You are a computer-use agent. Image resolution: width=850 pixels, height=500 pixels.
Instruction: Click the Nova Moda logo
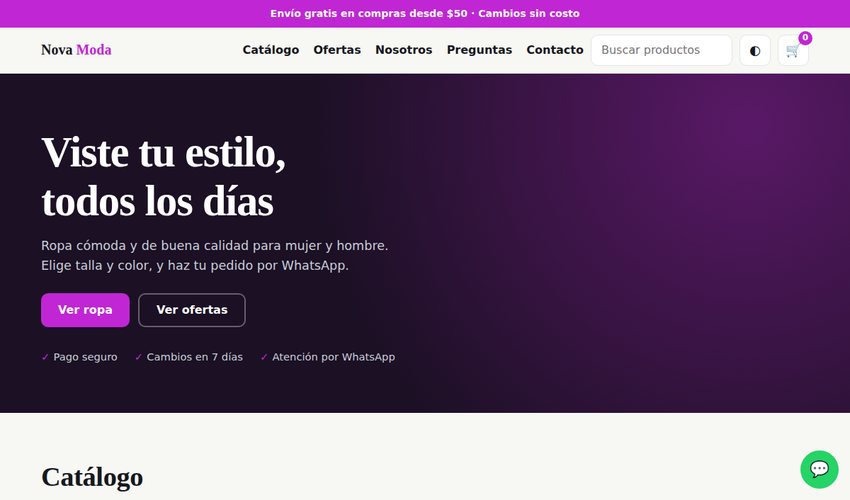(76, 50)
